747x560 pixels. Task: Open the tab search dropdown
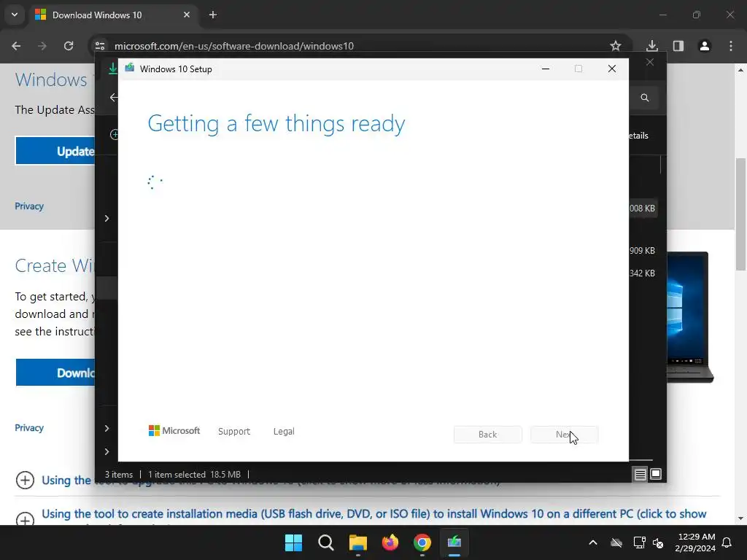coord(15,15)
